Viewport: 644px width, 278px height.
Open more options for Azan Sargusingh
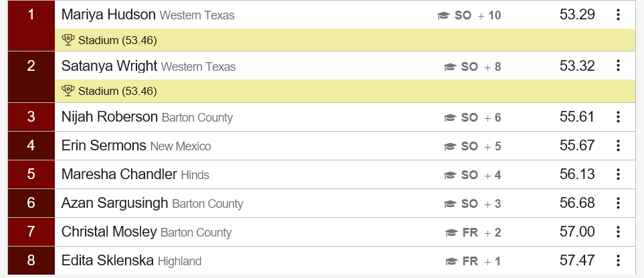pos(618,203)
